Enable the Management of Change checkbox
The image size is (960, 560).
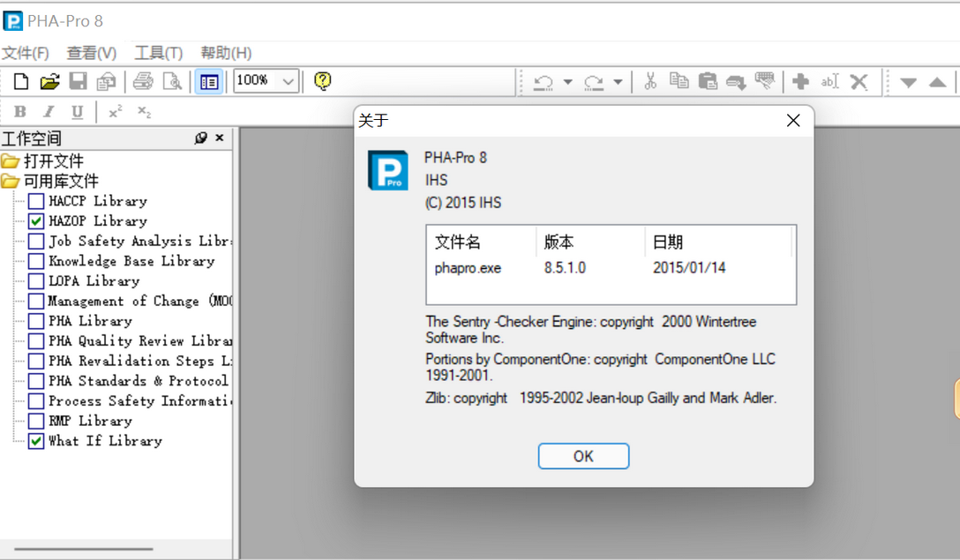[36, 301]
